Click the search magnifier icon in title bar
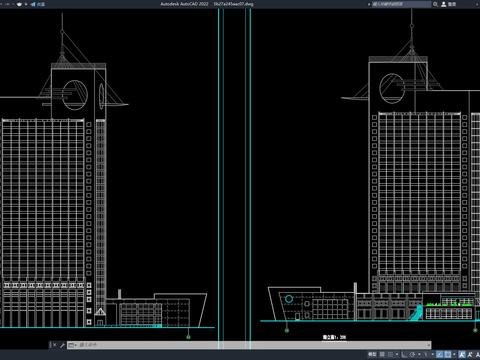Screen dimensions: 480x360 point(435,4)
